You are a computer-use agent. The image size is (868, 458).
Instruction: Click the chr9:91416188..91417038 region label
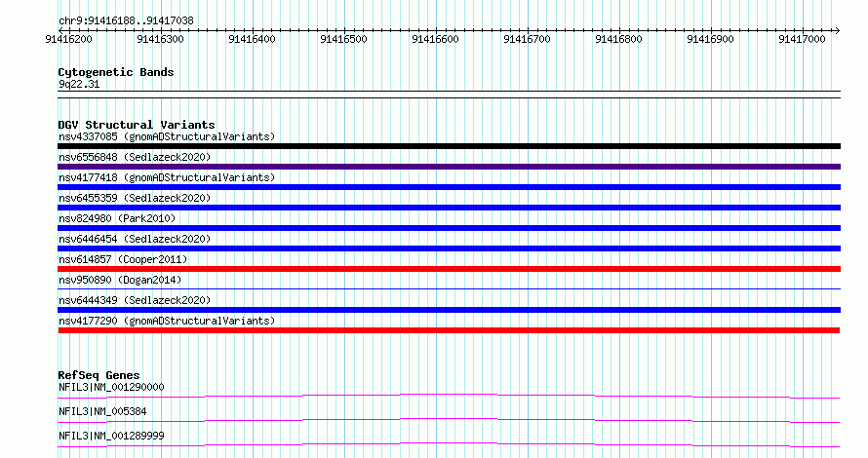pyautogui.click(x=126, y=21)
